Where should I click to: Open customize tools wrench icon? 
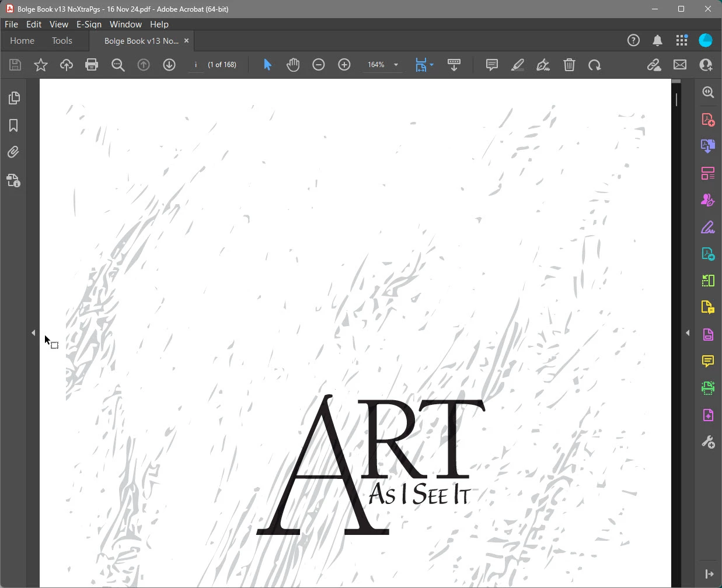[x=708, y=442]
